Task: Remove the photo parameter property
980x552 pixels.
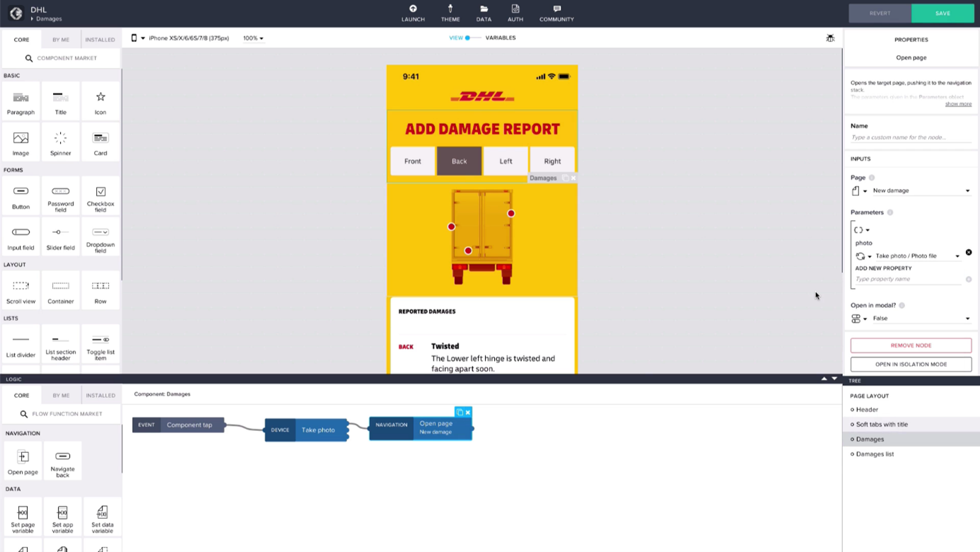Action: click(x=969, y=253)
